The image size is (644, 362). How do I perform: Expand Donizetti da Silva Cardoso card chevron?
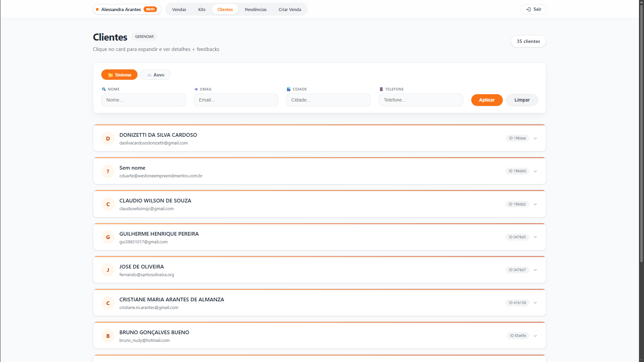point(535,138)
